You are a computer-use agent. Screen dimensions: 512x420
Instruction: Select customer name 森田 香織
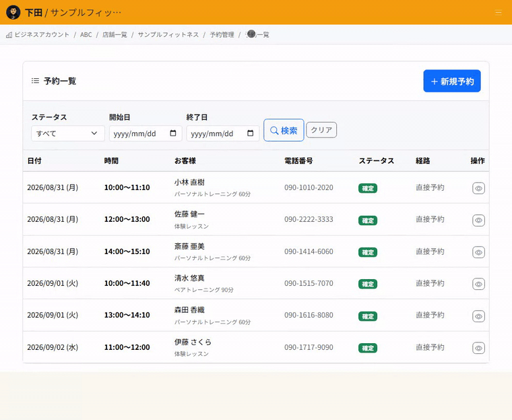[189, 309]
